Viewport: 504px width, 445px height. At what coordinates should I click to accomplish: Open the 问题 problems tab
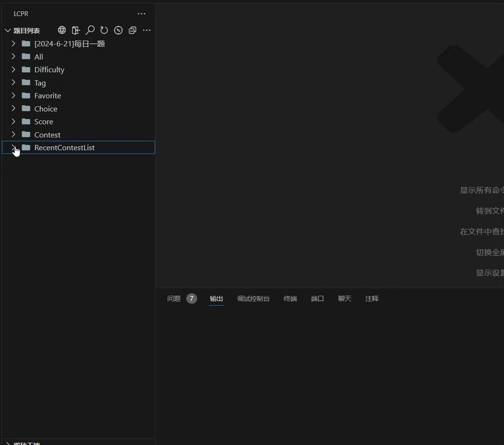[x=174, y=299]
